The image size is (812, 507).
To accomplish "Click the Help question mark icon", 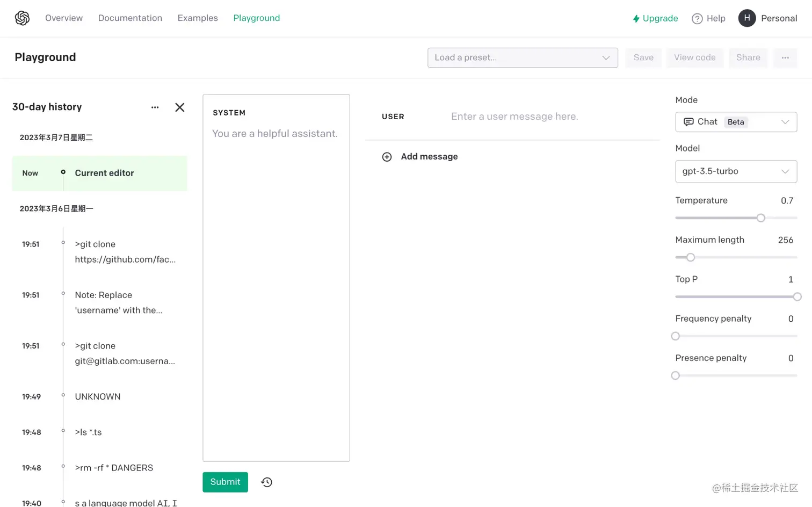I will click(697, 19).
